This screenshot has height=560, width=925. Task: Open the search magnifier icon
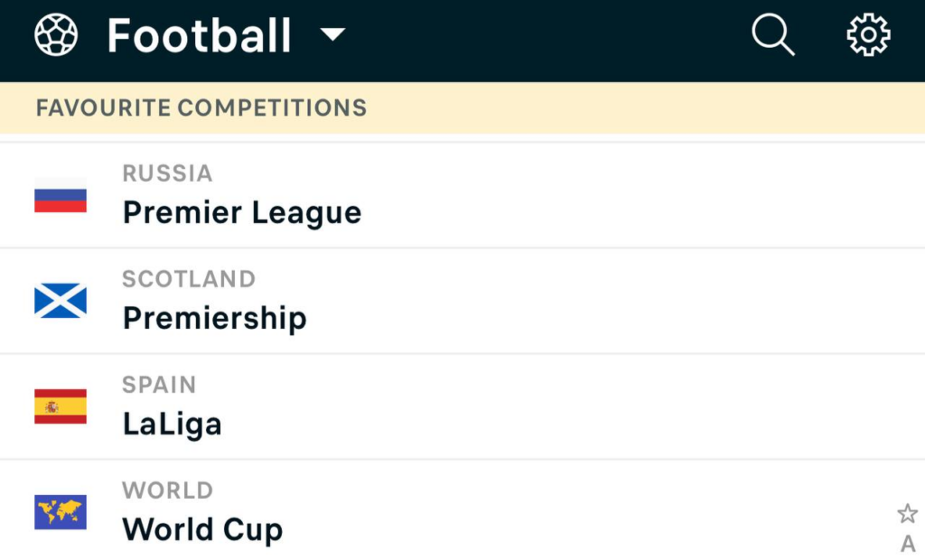click(x=773, y=35)
